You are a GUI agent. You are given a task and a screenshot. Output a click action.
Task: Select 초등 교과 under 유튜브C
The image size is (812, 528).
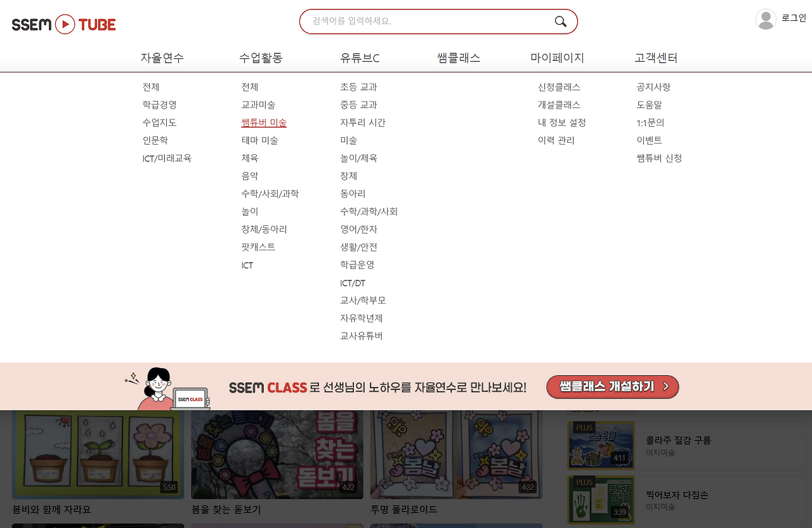pyautogui.click(x=360, y=87)
